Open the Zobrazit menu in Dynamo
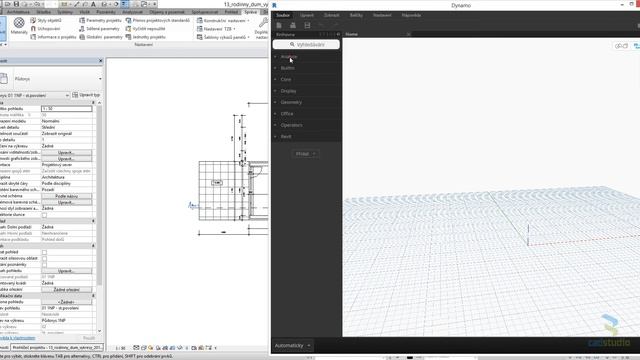Viewport: 640px width, 360px height. click(331, 15)
